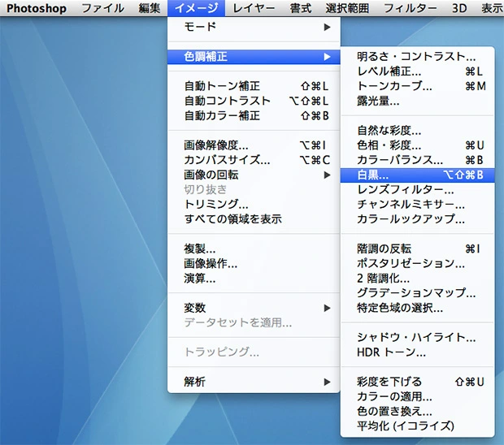The height and width of the screenshot is (445, 504).
Task: Close the open イメージ menu
Action: 196,8
